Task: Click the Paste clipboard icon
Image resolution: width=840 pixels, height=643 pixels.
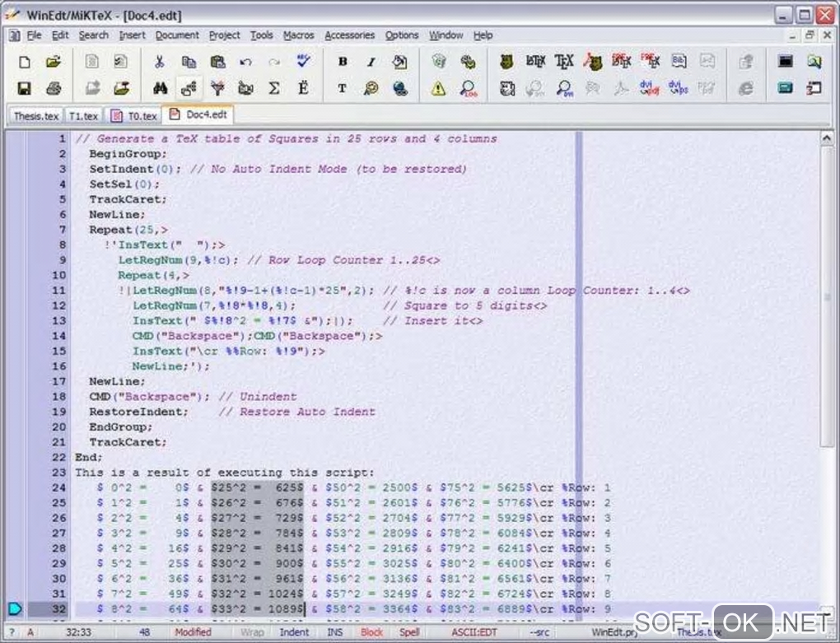Action: [217, 62]
